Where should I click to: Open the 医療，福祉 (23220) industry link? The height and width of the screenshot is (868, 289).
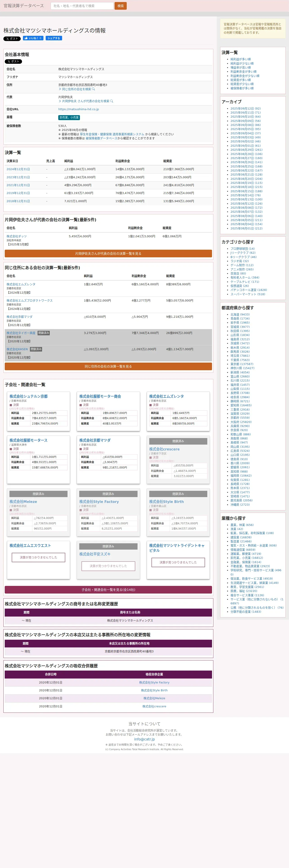[x=244, y=591]
